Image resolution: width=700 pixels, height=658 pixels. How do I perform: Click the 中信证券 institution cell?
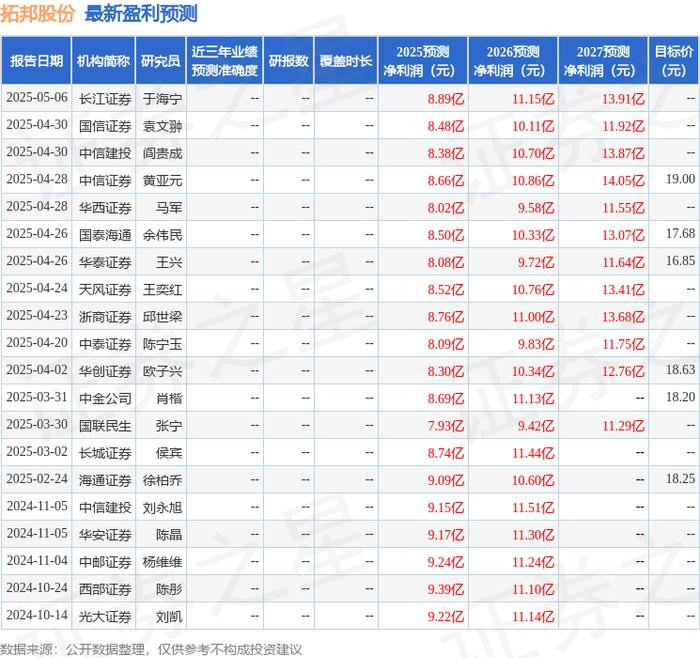click(105, 180)
